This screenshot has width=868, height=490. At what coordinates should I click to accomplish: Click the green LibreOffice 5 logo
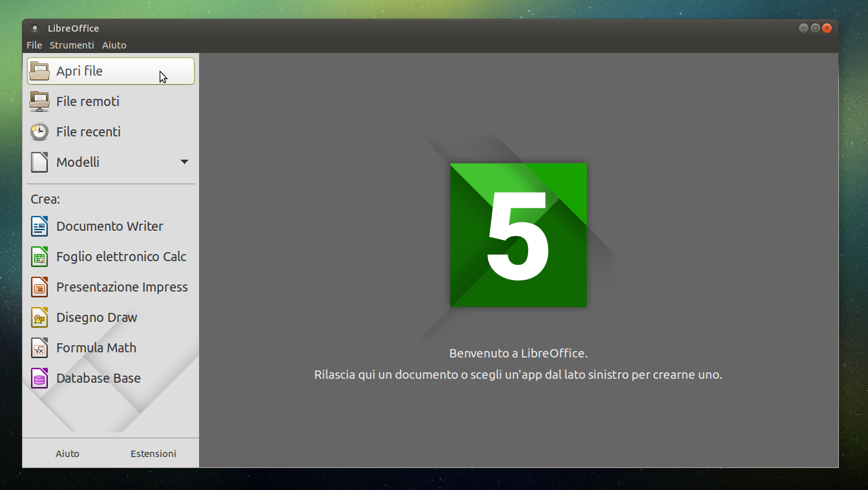tap(518, 235)
